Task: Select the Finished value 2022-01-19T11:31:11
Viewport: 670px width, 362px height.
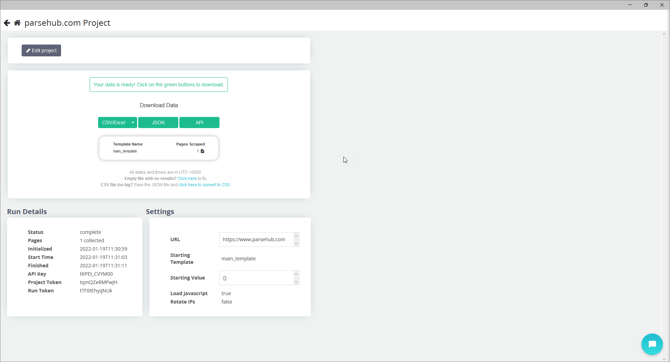Action: [x=103, y=265]
